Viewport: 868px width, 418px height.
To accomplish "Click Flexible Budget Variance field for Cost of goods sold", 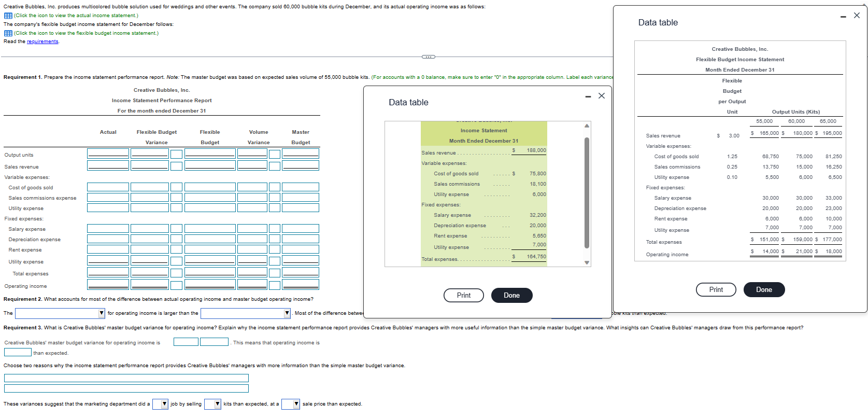I will click(x=150, y=187).
